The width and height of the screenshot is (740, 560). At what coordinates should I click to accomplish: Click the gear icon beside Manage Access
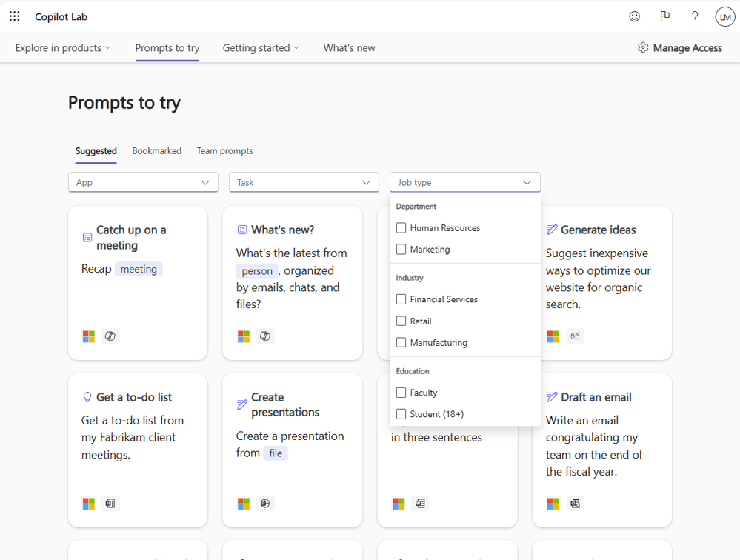(643, 47)
